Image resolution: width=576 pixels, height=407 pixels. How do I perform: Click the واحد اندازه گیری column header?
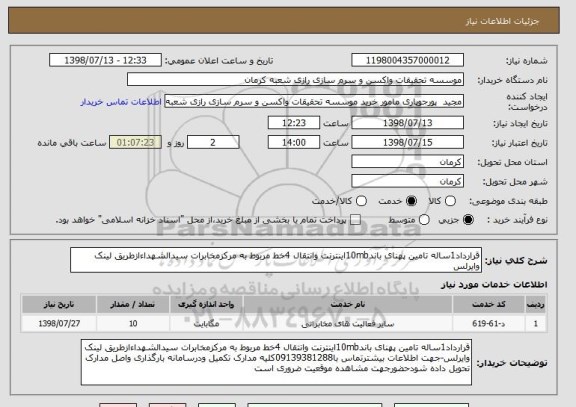tap(206, 304)
